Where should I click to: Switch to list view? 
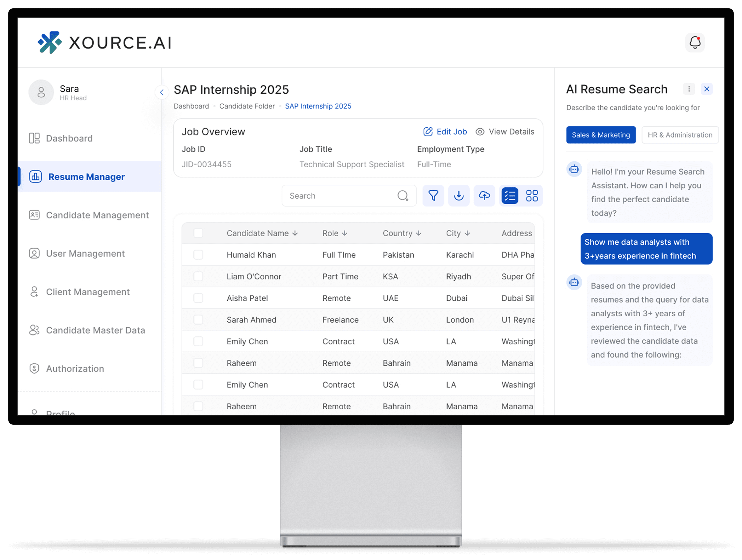coord(510,196)
